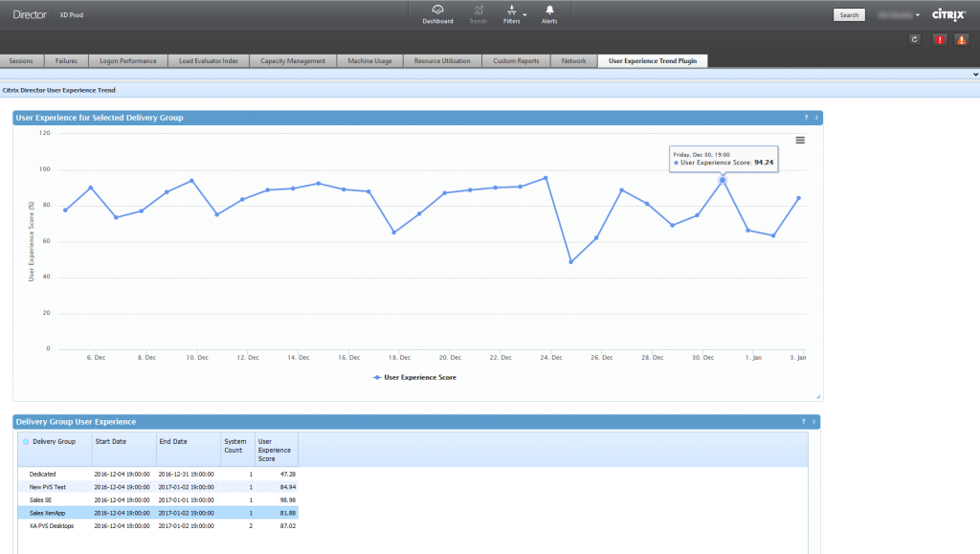Image resolution: width=980 pixels, height=554 pixels.
Task: Click the 2016-12-31 19:00:00 end date cell
Action: pyautogui.click(x=187, y=474)
